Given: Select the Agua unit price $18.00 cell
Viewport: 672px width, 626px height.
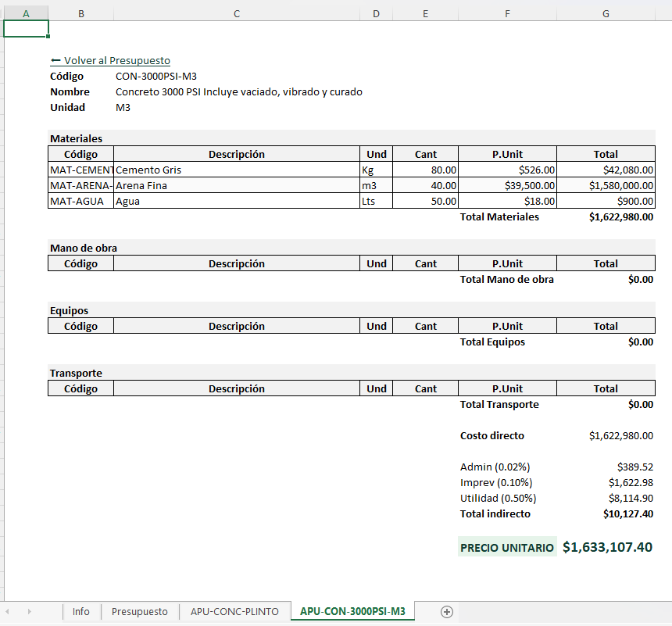Looking at the screenshot, I should click(507, 201).
